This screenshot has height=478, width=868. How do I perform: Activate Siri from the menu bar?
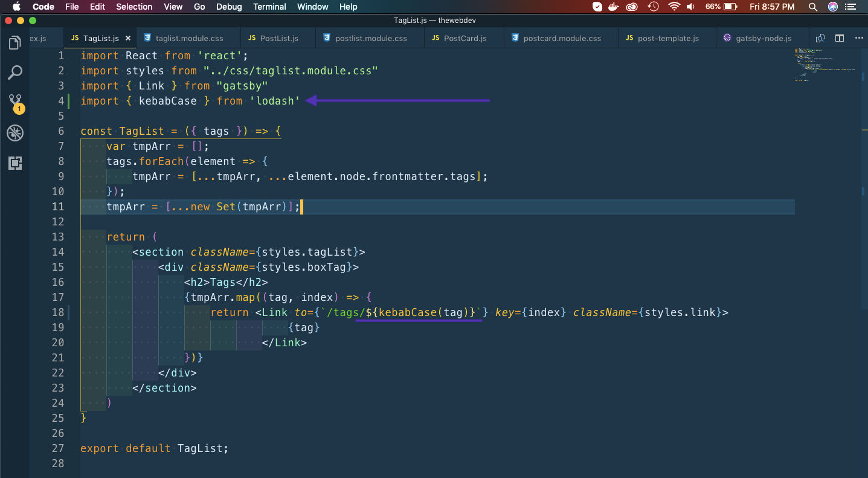[833, 7]
